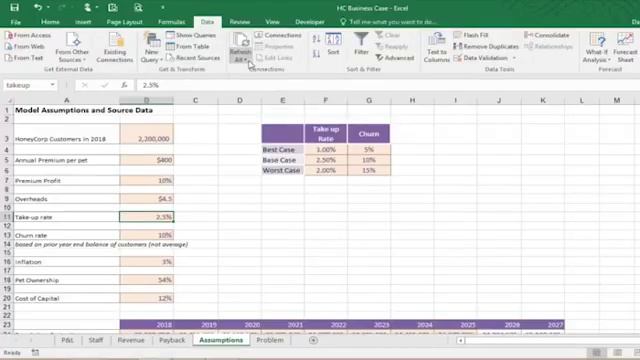Select the Churn header cell
Screen dimensions: 640x360
coord(369,134)
